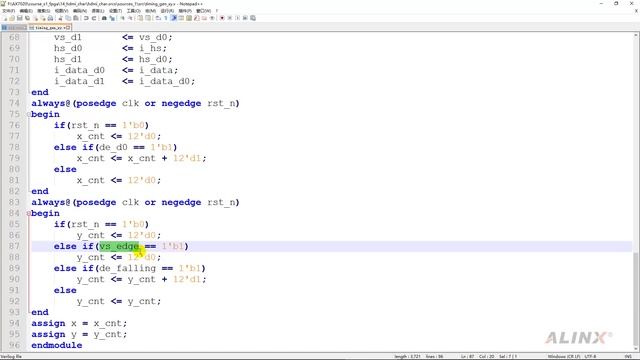Click the Open file toolbar icon
This screenshot has height=360, width=640.
[12, 18]
